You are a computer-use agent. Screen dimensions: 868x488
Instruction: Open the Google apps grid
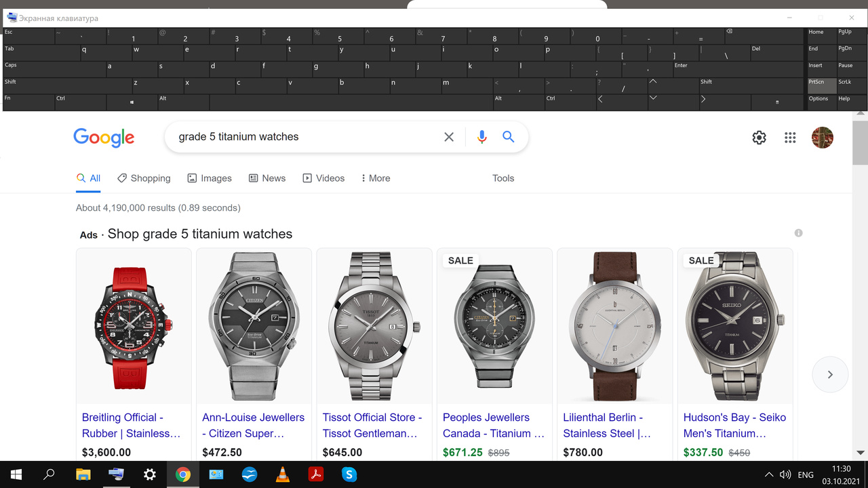tap(790, 138)
